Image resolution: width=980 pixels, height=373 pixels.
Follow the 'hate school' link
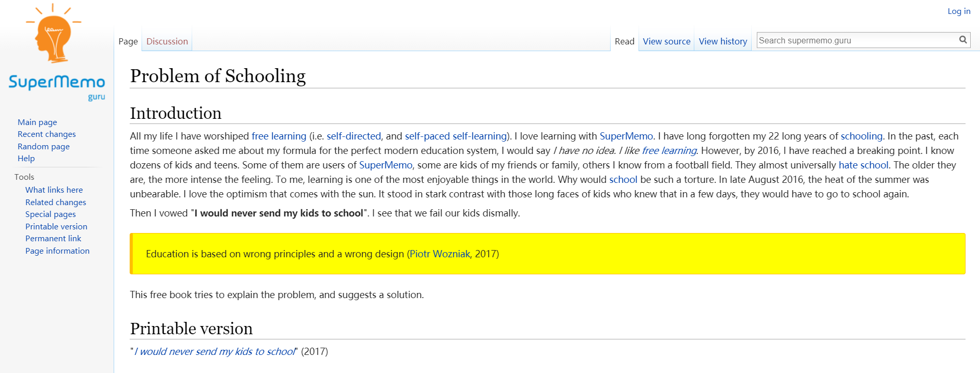point(863,165)
